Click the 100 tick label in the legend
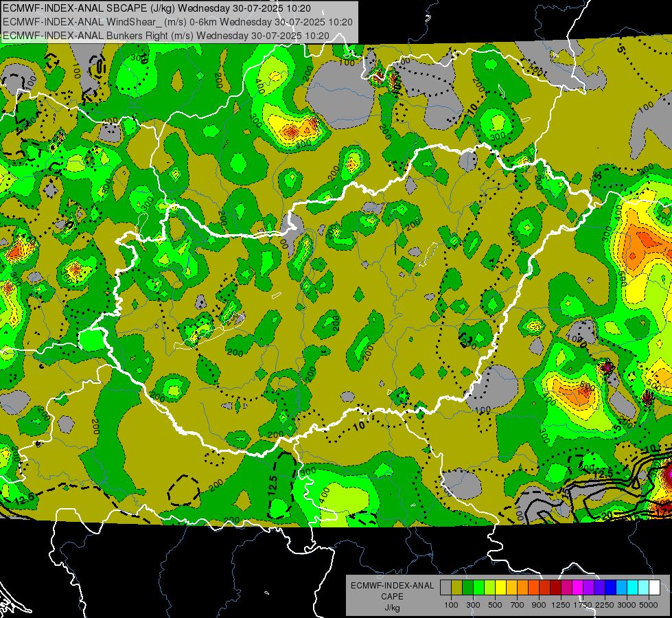Image resolution: width=672 pixels, height=618 pixels. [451, 605]
